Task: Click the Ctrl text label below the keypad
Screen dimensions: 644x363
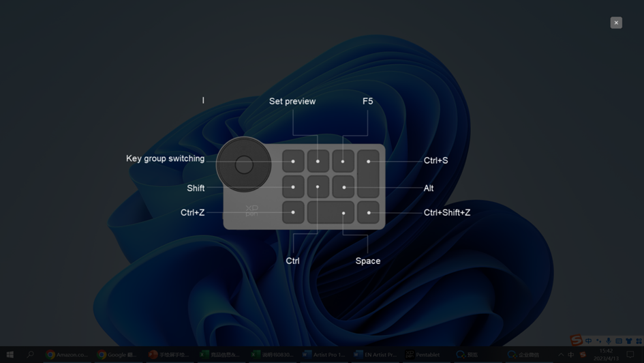Action: tap(292, 261)
